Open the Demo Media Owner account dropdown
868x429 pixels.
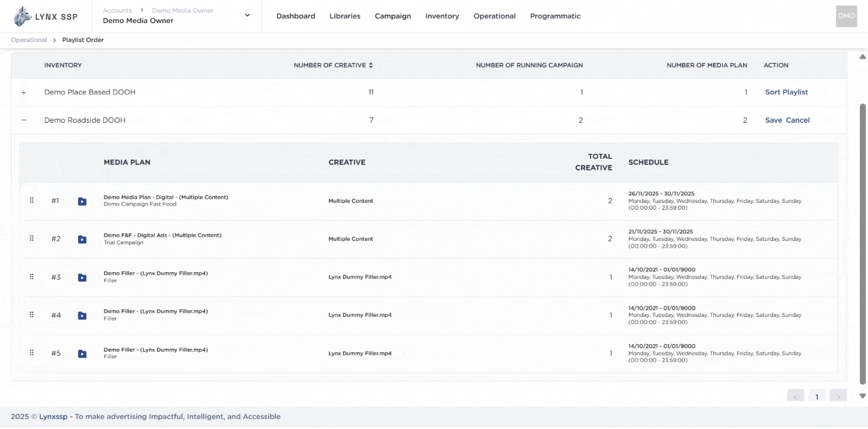247,16
